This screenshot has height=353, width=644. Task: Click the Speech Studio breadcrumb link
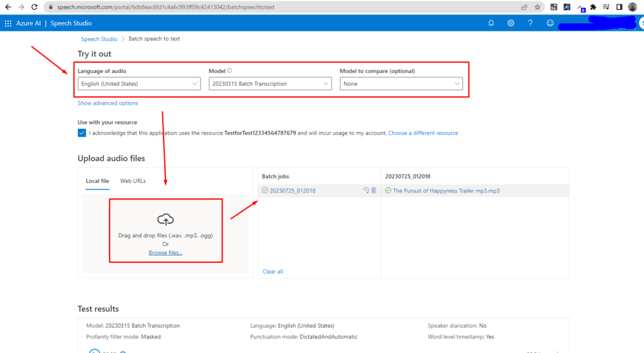point(99,38)
